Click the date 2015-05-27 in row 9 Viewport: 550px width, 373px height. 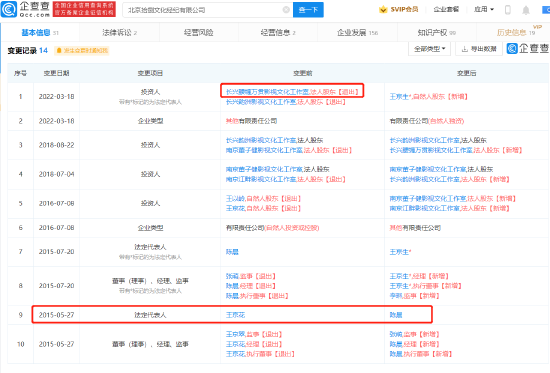[56, 315]
